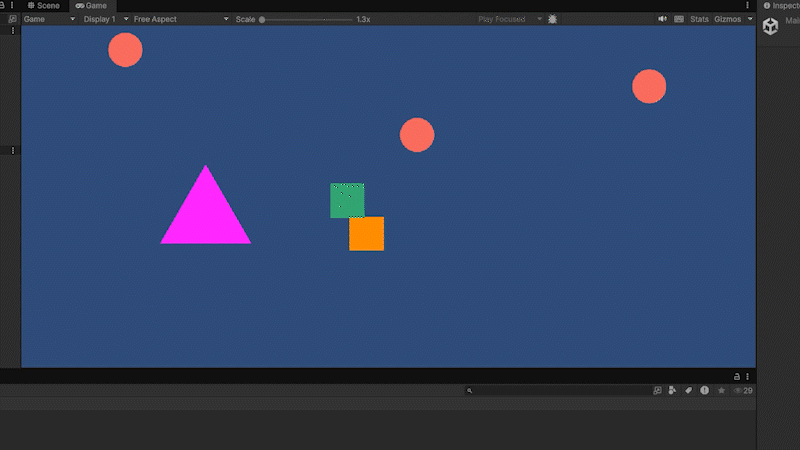Toggle the lock icon on bottom panel

(737, 377)
